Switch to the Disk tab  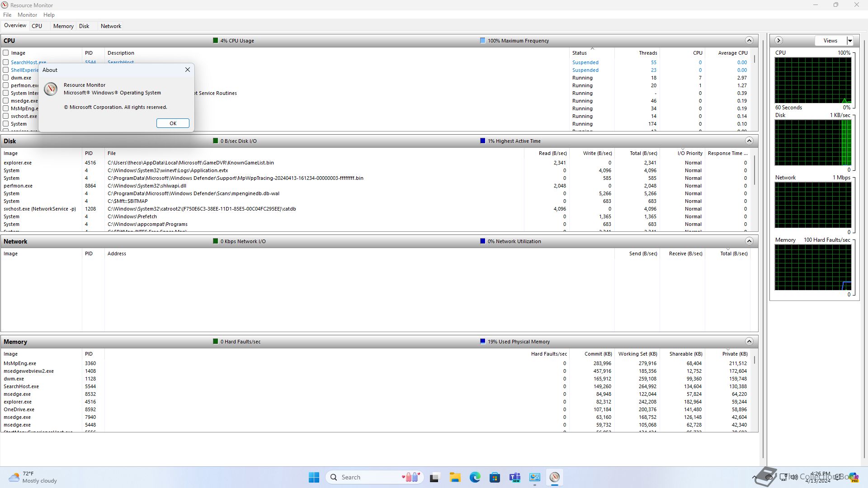point(84,26)
